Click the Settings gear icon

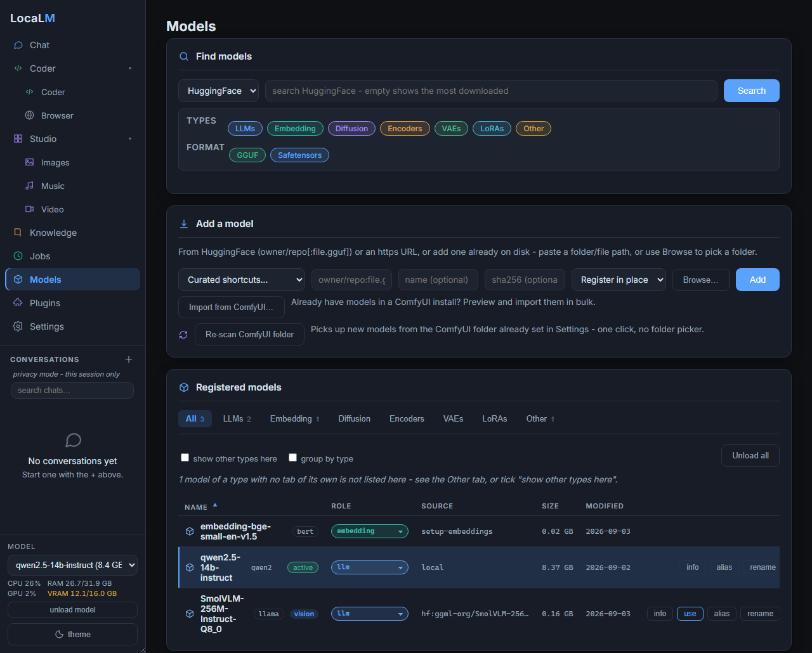[18, 326]
